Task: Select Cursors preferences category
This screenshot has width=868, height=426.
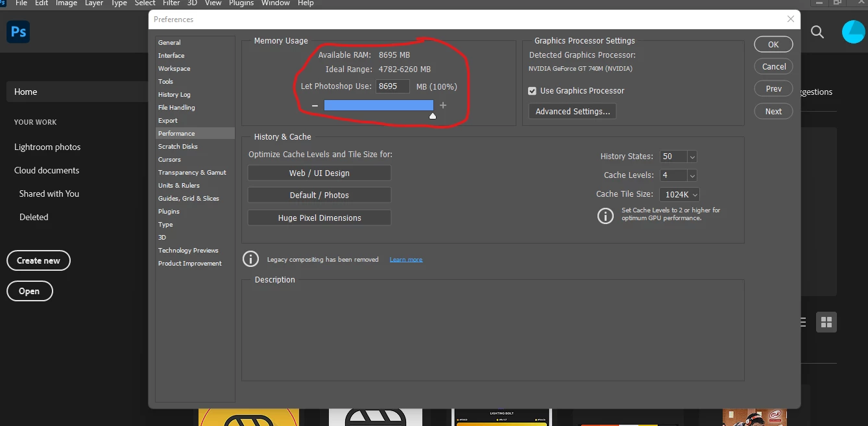Action: (x=195, y=159)
